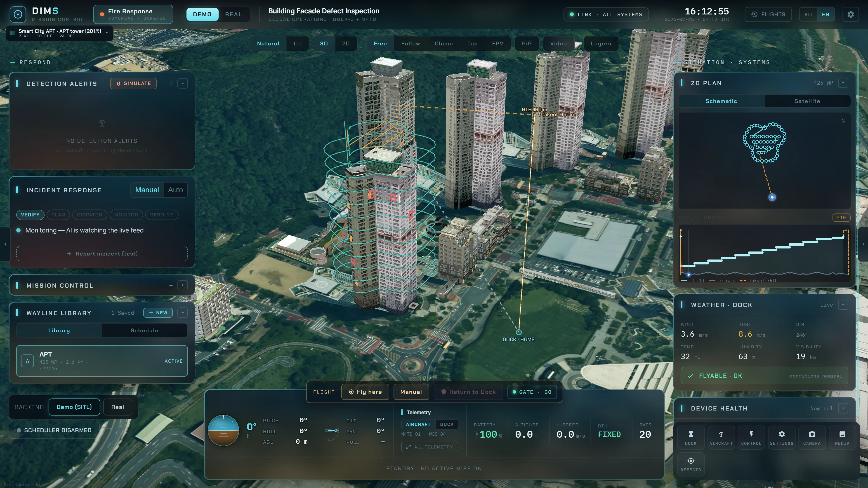Collapse the Weather · Dock panel
868x488 pixels.
pyautogui.click(x=843, y=305)
